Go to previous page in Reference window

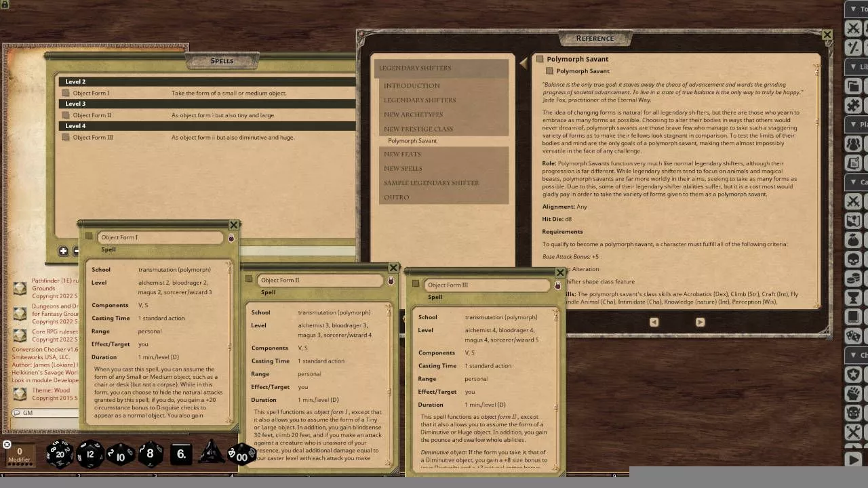(x=654, y=322)
